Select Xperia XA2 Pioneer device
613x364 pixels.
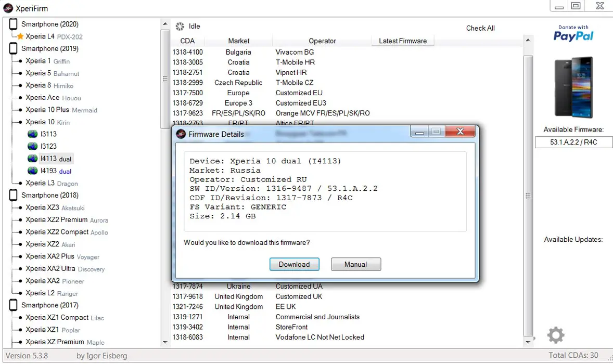[x=55, y=281]
